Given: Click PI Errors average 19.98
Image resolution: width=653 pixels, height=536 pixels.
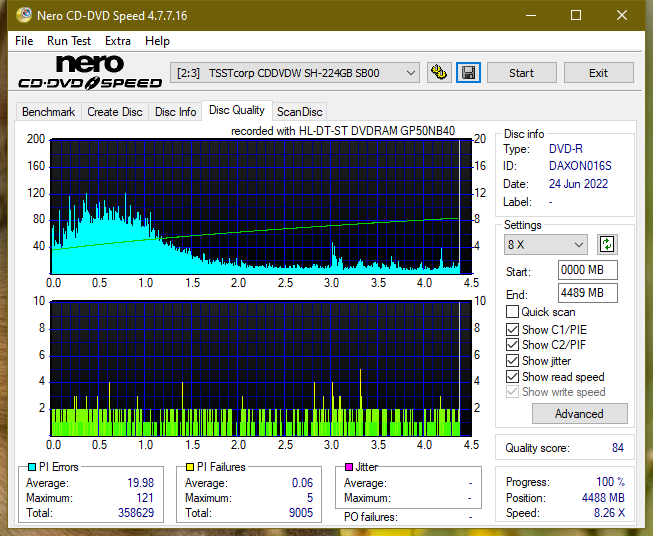Looking at the screenshot, I should click(x=140, y=483).
